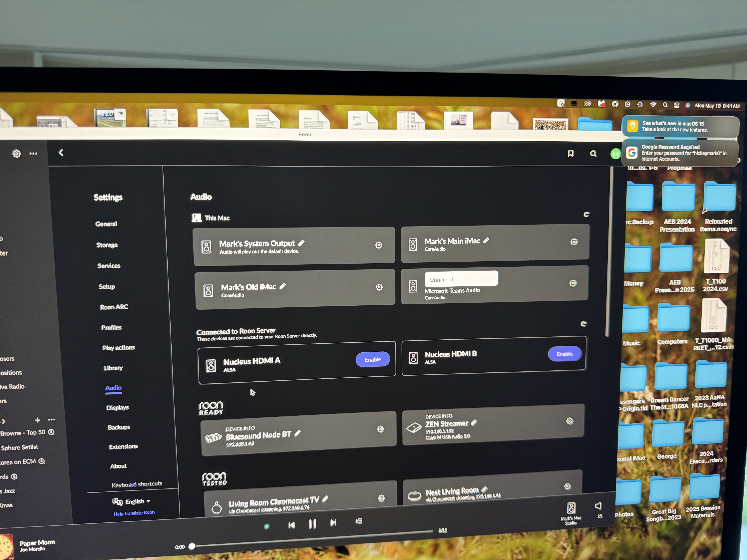This screenshot has width=747, height=560.
Task: Open the green M profile avatar
Action: [x=616, y=154]
